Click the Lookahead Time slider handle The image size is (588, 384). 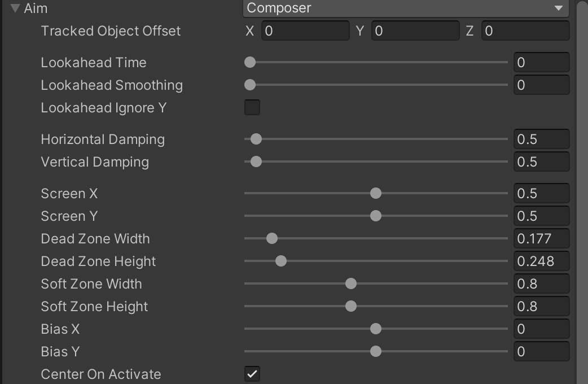pyautogui.click(x=250, y=62)
